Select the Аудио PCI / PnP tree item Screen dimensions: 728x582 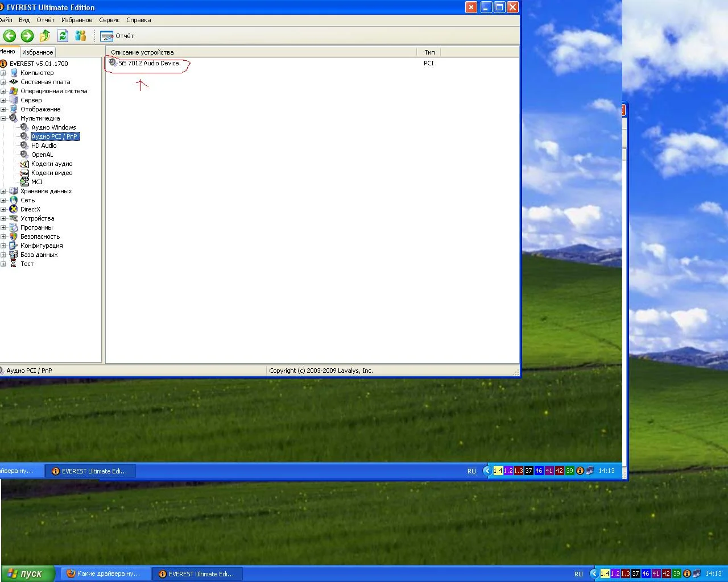point(55,136)
